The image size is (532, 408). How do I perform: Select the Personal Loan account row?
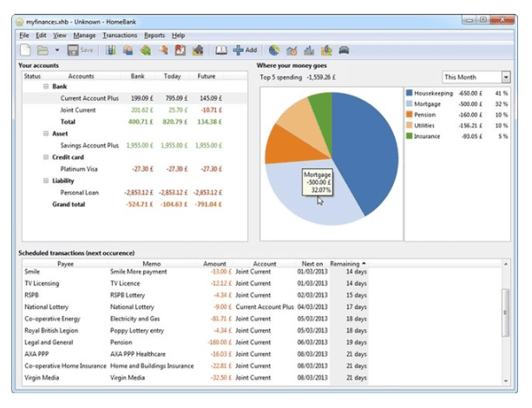click(135, 193)
